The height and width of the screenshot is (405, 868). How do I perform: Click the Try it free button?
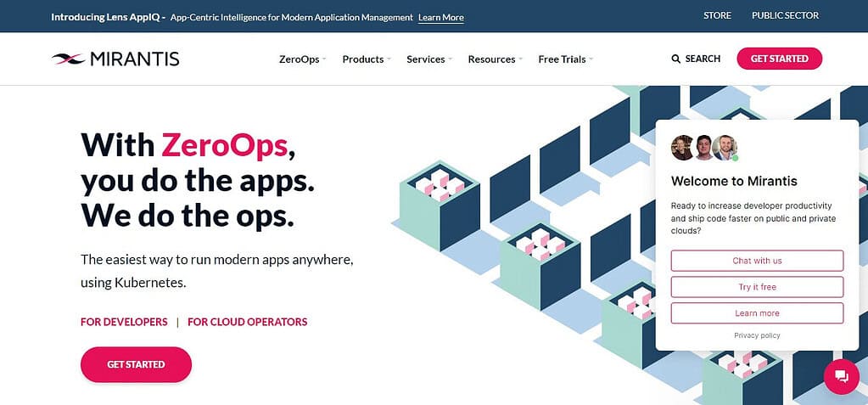click(x=758, y=287)
